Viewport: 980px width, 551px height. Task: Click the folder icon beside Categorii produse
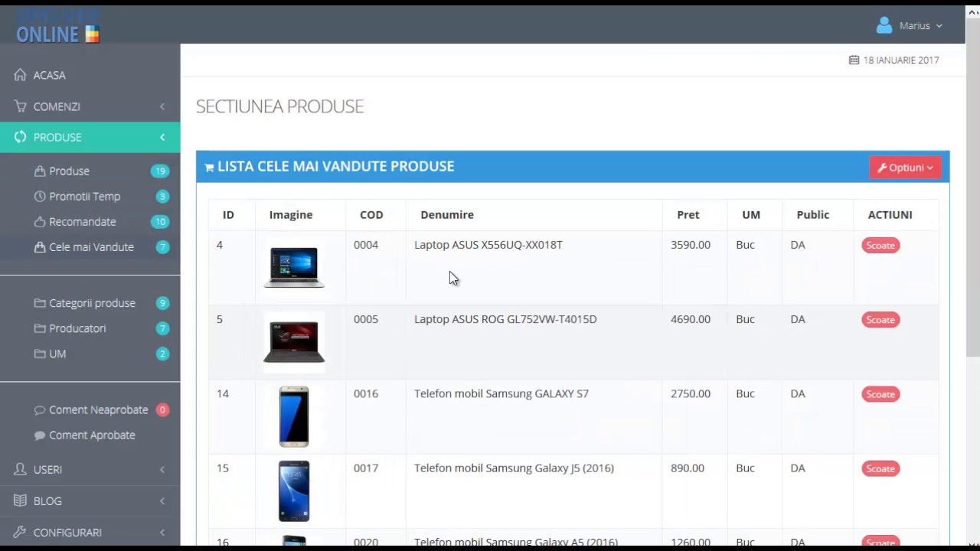point(40,303)
